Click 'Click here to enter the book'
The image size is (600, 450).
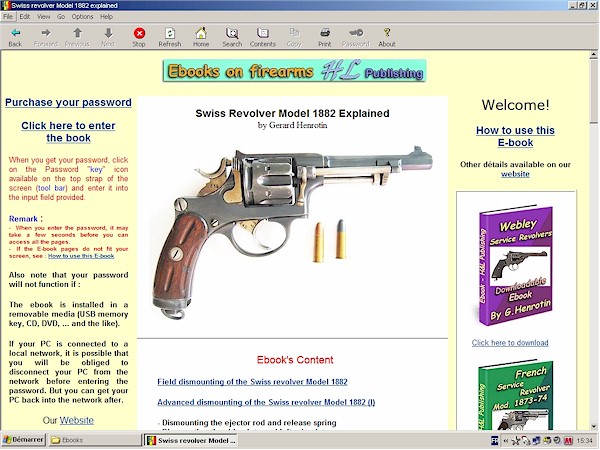tap(68, 132)
